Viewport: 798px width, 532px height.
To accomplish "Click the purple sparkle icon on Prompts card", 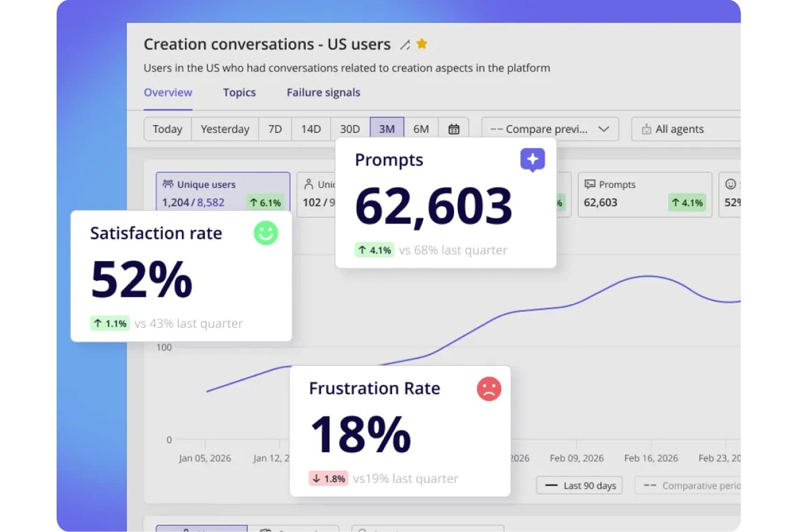I will tap(533, 160).
